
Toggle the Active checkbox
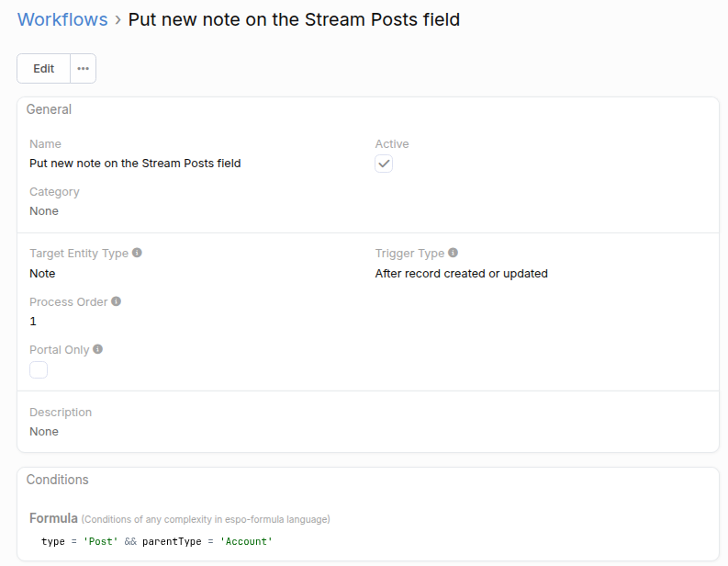384,164
